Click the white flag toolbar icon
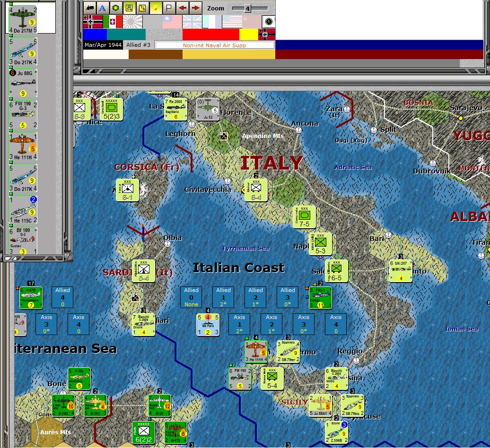The height and width of the screenshot is (448, 490). tap(168, 8)
